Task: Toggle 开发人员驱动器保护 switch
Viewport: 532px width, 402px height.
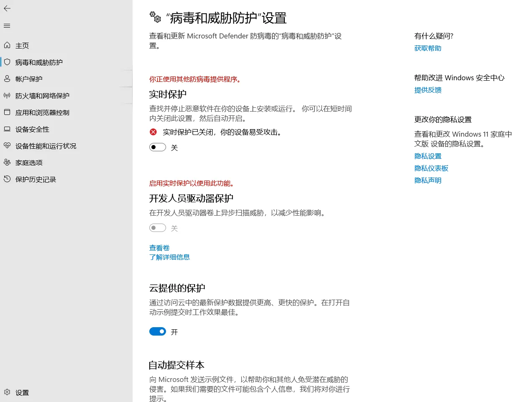Action: (158, 228)
